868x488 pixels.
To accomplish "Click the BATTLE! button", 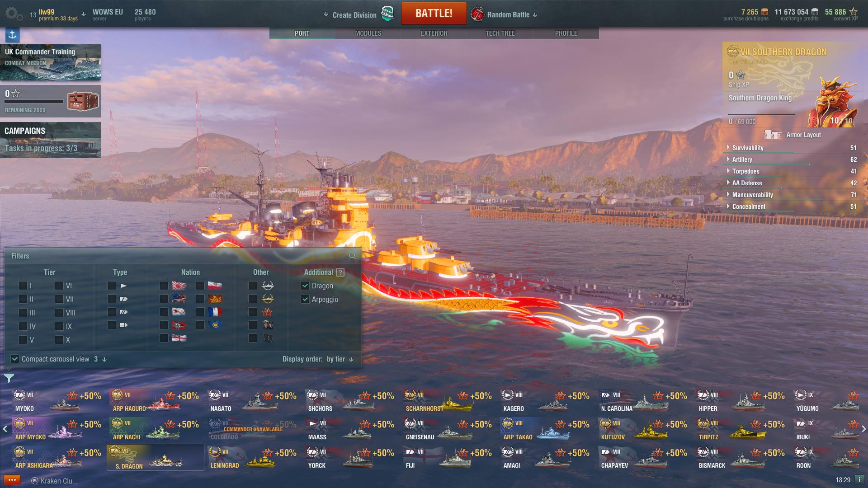I will [x=434, y=14].
